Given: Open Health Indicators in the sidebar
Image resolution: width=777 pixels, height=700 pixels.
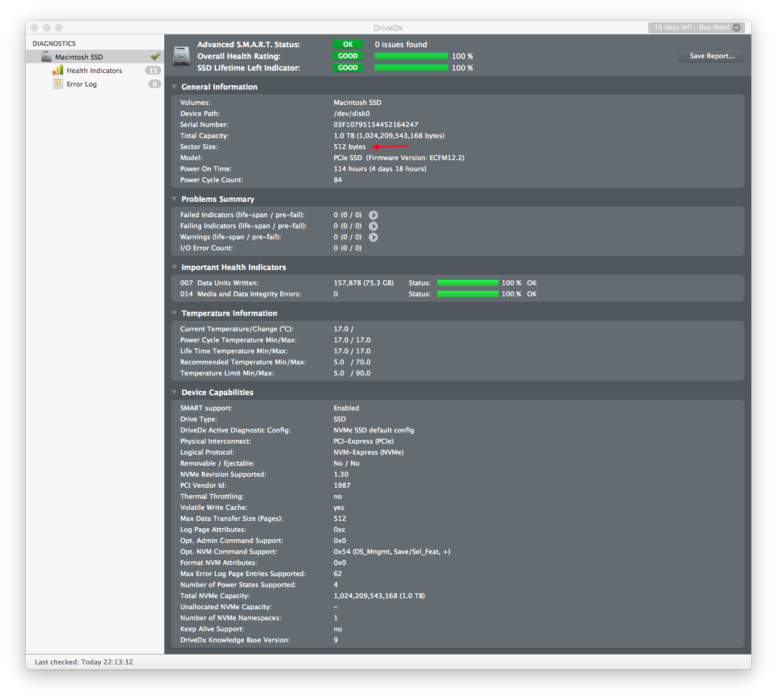Looking at the screenshot, I should point(94,71).
